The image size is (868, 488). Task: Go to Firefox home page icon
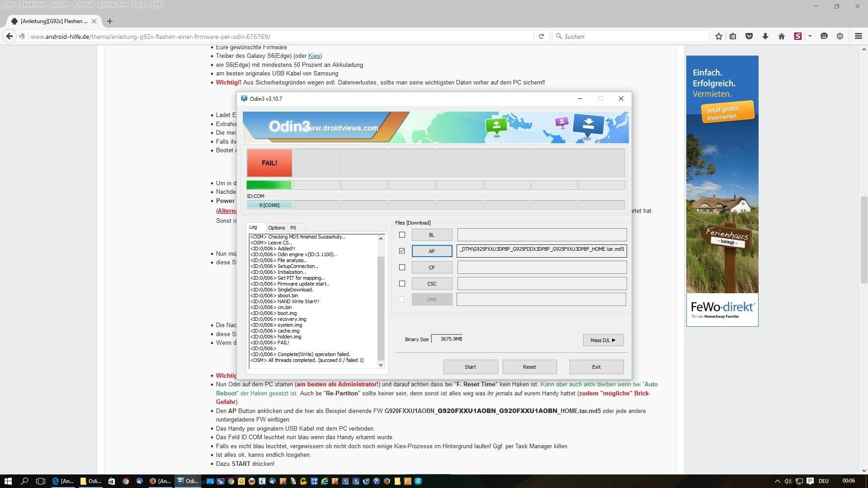pyautogui.click(x=781, y=36)
